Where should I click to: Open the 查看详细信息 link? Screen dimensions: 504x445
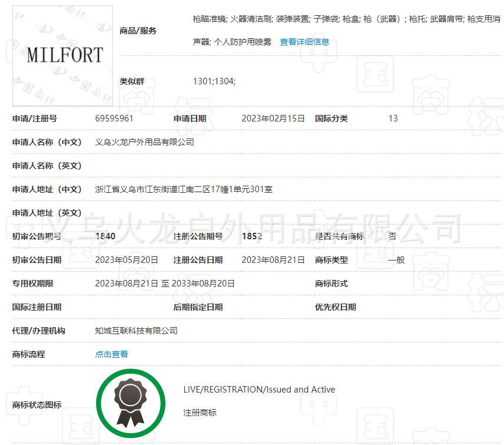pos(306,42)
